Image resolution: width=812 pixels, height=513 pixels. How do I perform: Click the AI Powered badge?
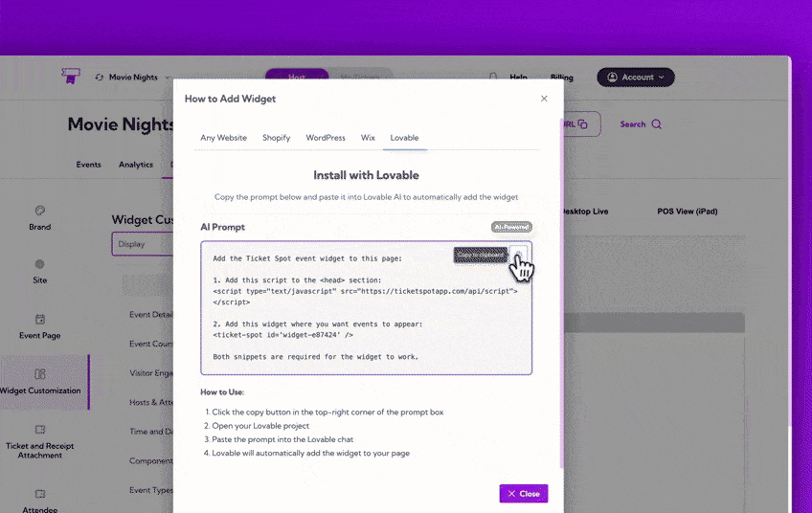[x=511, y=227]
